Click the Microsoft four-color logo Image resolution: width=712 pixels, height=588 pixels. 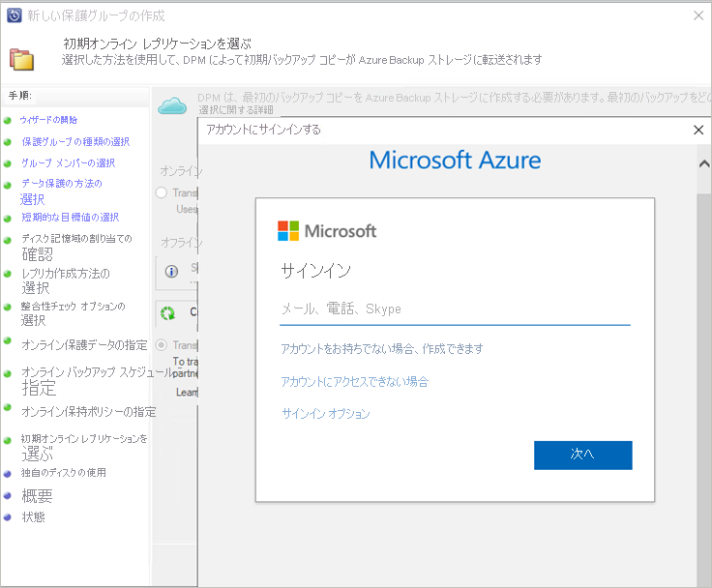coord(288,231)
